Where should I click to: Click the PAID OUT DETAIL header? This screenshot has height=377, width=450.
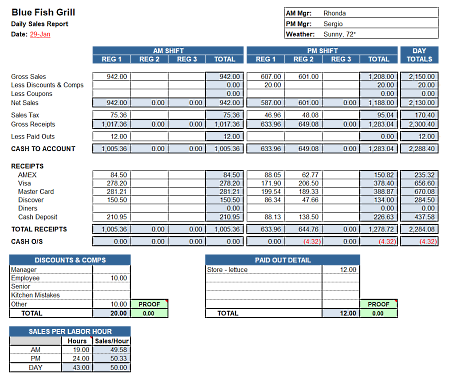(x=283, y=260)
